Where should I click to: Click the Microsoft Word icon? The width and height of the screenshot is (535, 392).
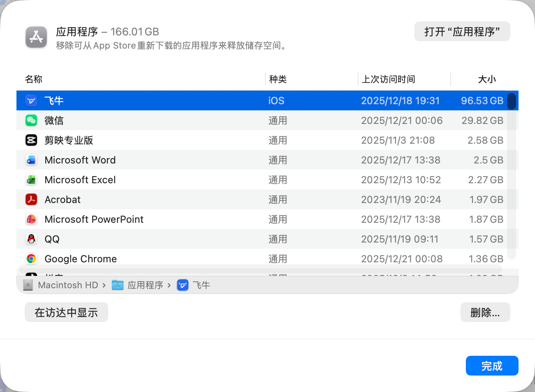(31, 160)
